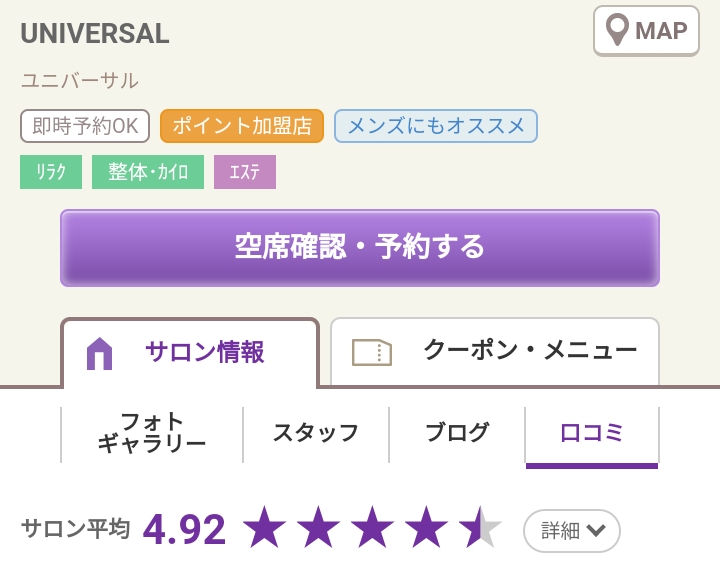Open the MAP location pin button
The height and width of the screenshot is (582, 720).
pos(646,31)
